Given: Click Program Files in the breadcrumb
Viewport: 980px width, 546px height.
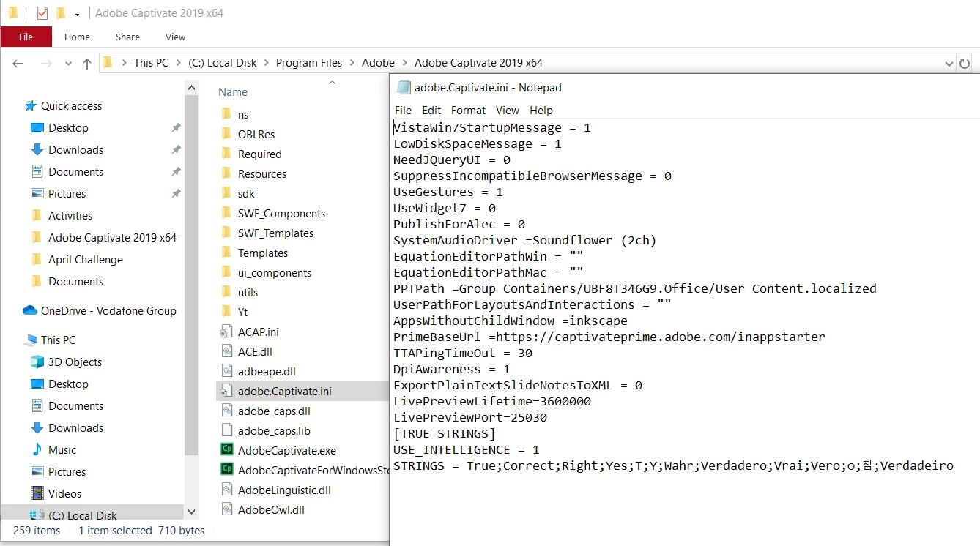Looking at the screenshot, I should [309, 63].
